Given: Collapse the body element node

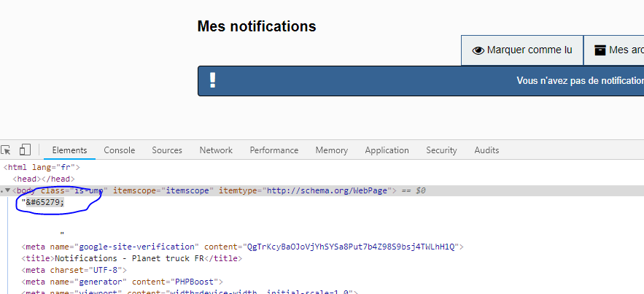Looking at the screenshot, I should point(7,190).
